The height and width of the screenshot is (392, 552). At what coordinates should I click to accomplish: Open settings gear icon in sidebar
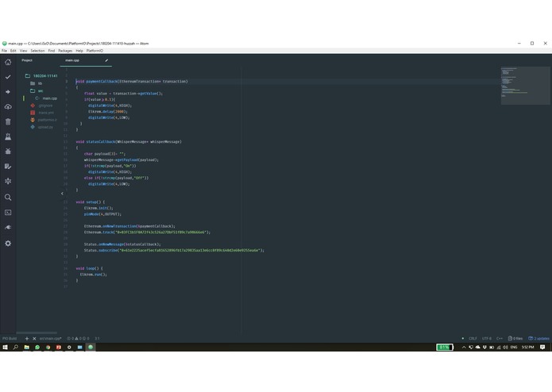pos(8,244)
